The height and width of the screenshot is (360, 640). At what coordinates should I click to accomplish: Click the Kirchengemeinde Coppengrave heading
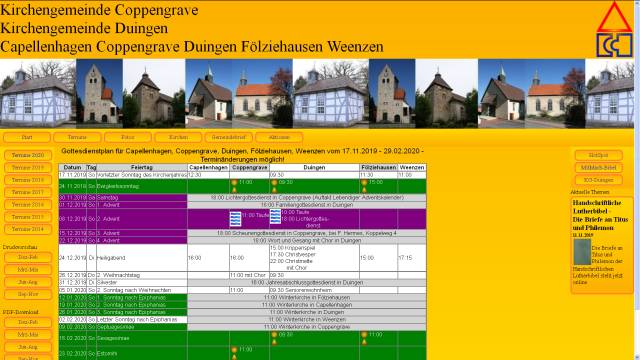tap(99, 10)
